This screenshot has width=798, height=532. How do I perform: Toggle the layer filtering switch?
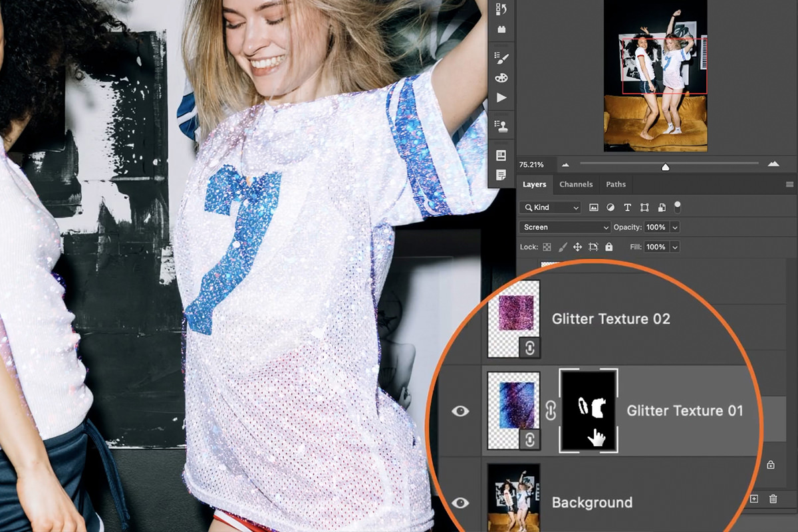677,207
